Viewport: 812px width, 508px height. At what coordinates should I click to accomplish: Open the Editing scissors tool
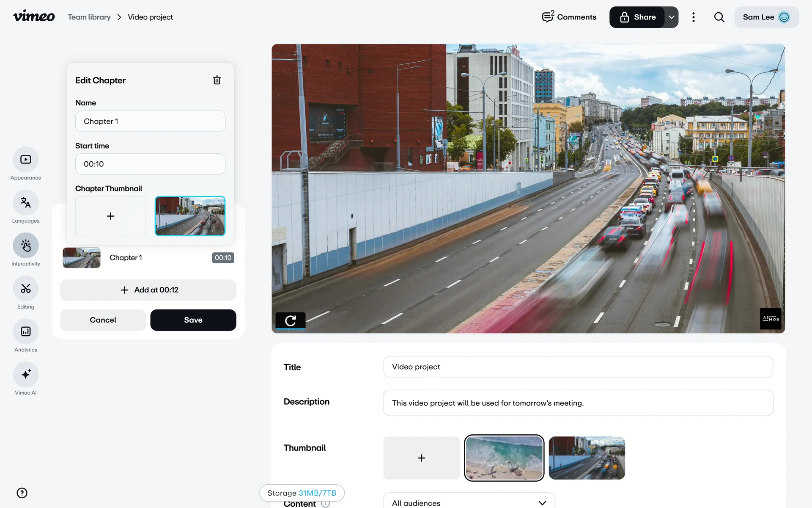tap(26, 289)
